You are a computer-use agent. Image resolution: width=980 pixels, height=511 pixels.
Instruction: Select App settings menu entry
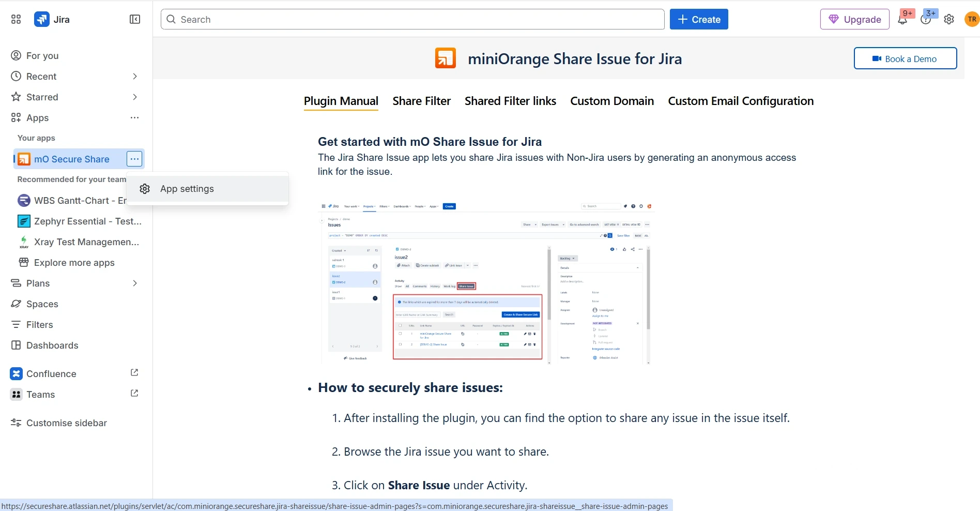point(208,189)
